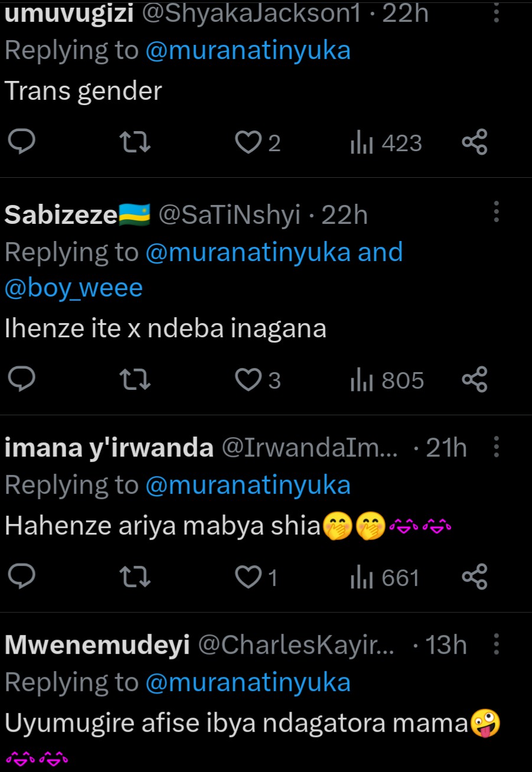532x772 pixels.
Task: Open @muranatinyuka mention in Mwenemudeyi's reply
Action: pos(248,683)
